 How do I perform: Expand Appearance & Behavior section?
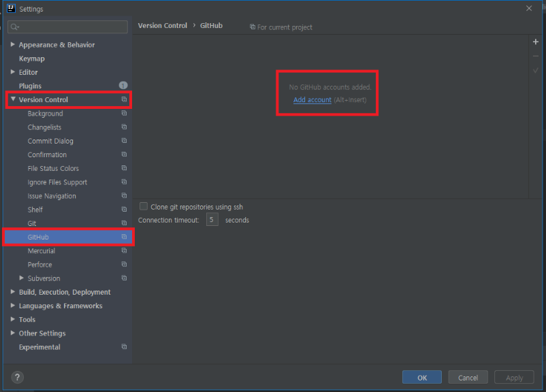[13, 44]
